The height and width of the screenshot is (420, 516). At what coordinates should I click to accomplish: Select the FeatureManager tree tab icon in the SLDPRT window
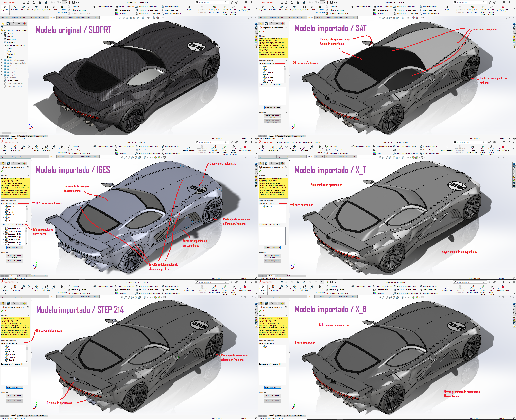point(3,24)
